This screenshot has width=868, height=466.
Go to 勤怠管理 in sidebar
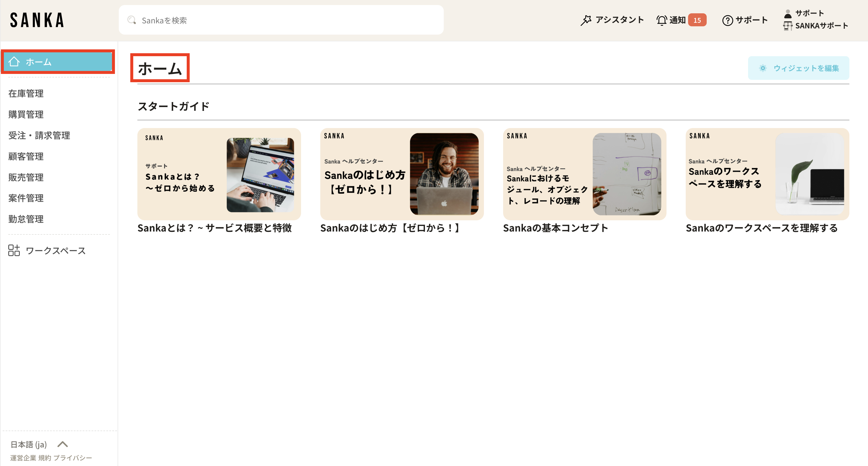(26, 219)
